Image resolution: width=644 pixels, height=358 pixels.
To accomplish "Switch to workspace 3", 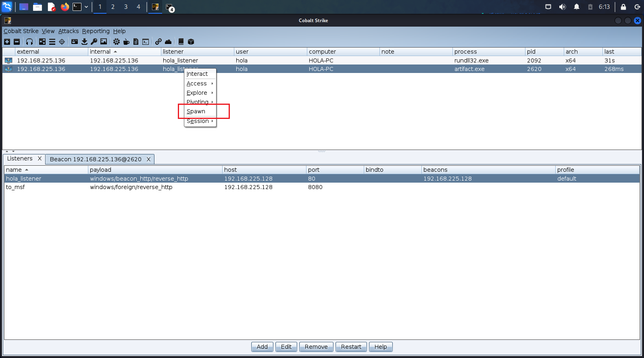I will 126,7.
